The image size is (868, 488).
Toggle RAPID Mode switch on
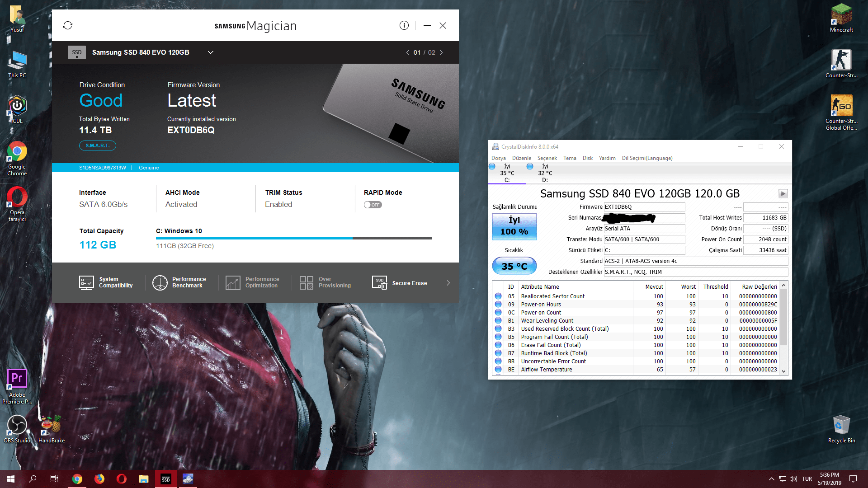click(373, 205)
